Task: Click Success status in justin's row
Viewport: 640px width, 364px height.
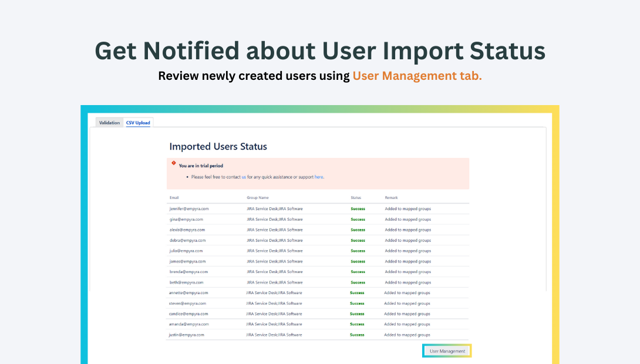Action: (357, 335)
